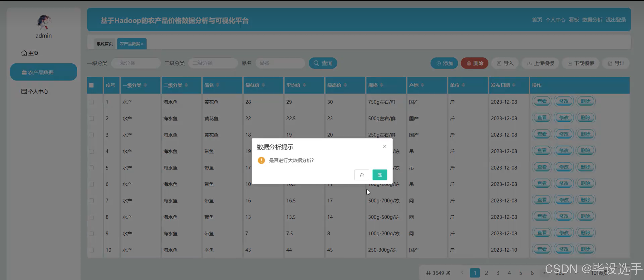Sort by the 二级分类 column arrows

click(186, 85)
